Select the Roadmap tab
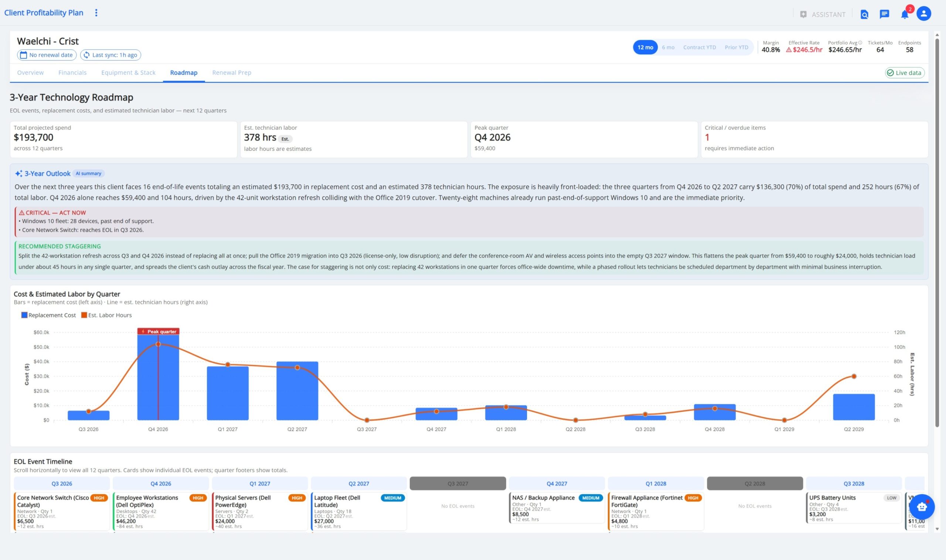The width and height of the screenshot is (946, 560). coord(184,72)
